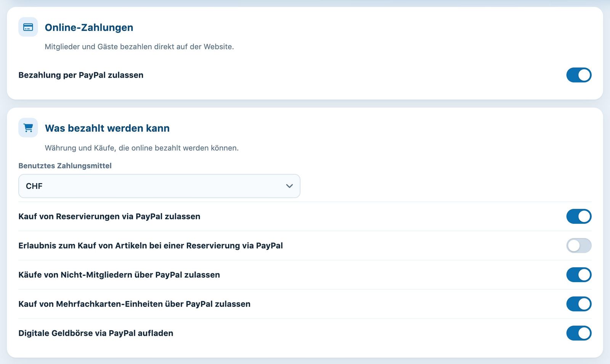Click the chevron arrow in the currency selector

289,186
